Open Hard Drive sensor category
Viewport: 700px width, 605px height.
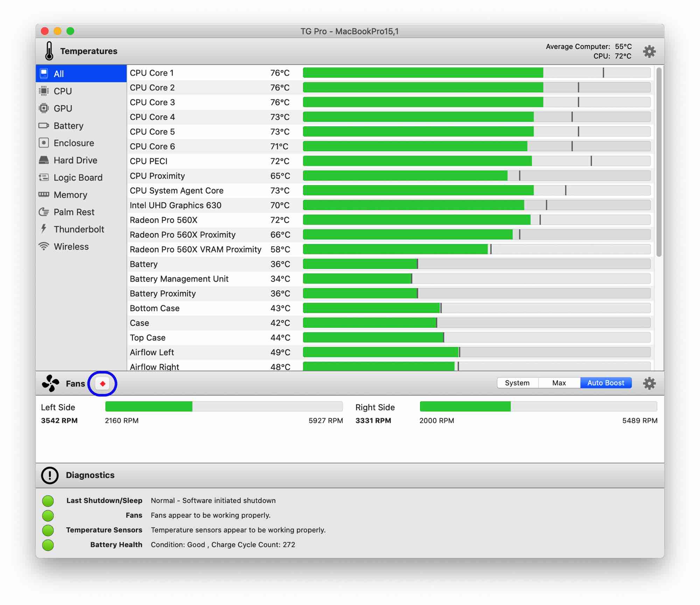pos(75,160)
